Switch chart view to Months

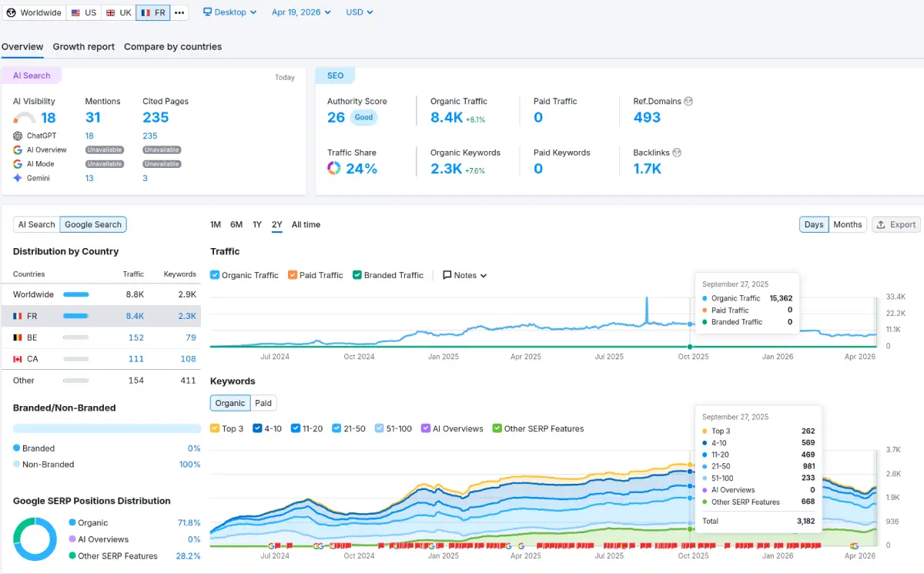[847, 224]
